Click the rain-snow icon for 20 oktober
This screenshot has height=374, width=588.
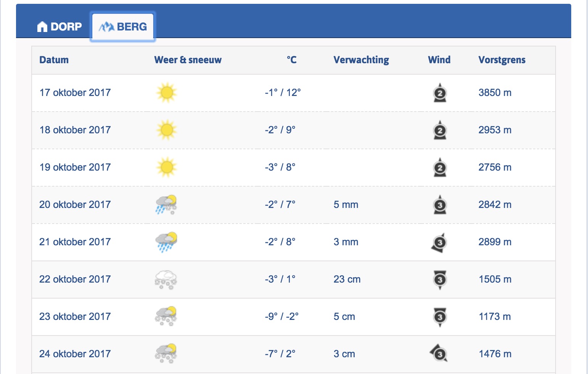pyautogui.click(x=166, y=205)
